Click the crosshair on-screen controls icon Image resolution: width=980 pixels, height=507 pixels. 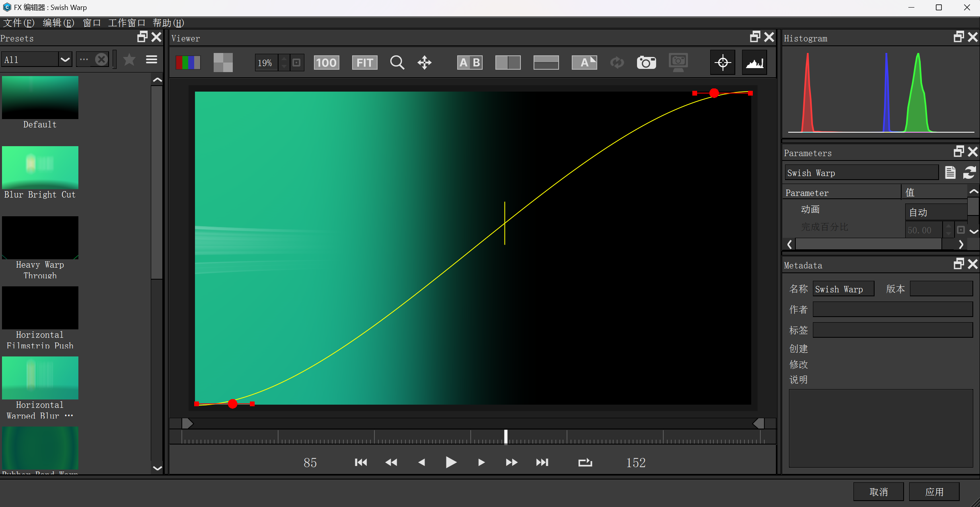point(723,63)
